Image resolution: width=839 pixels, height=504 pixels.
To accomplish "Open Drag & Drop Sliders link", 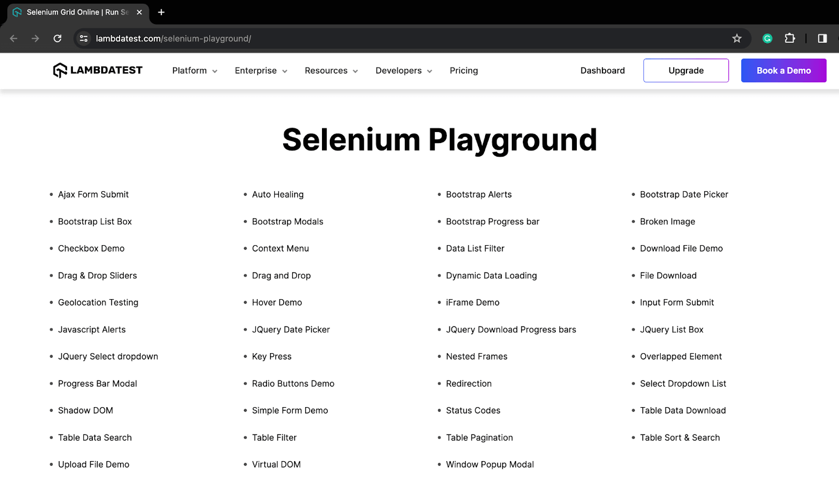I will [98, 276].
